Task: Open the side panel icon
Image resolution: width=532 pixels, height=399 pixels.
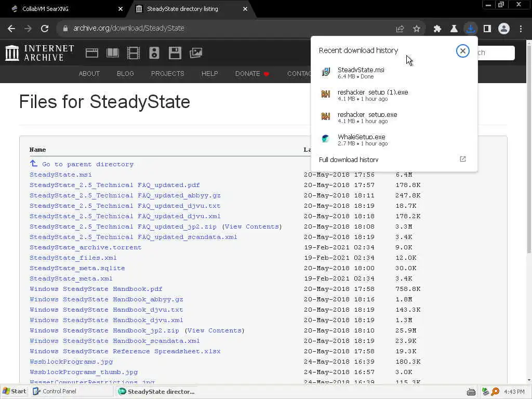Action: tap(487, 29)
